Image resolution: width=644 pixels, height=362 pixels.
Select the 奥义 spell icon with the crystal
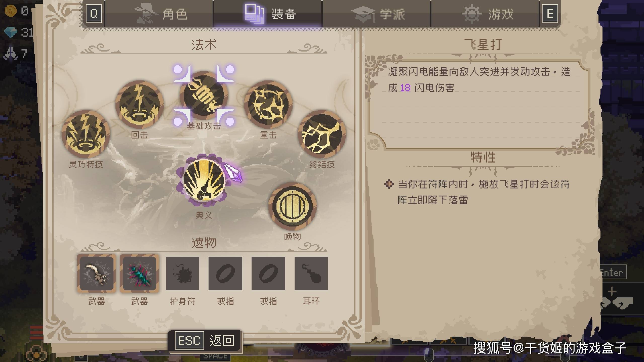(x=204, y=180)
